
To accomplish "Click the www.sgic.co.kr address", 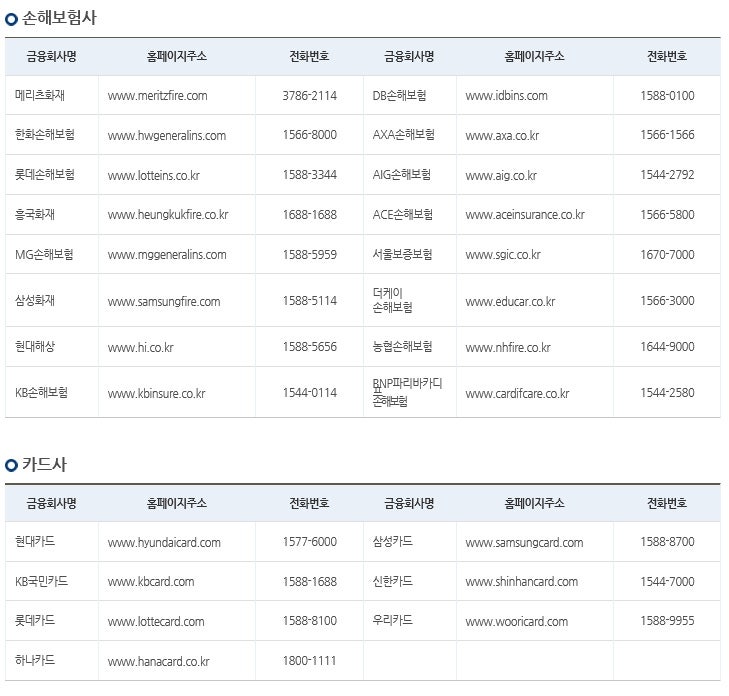I will [x=503, y=255].
